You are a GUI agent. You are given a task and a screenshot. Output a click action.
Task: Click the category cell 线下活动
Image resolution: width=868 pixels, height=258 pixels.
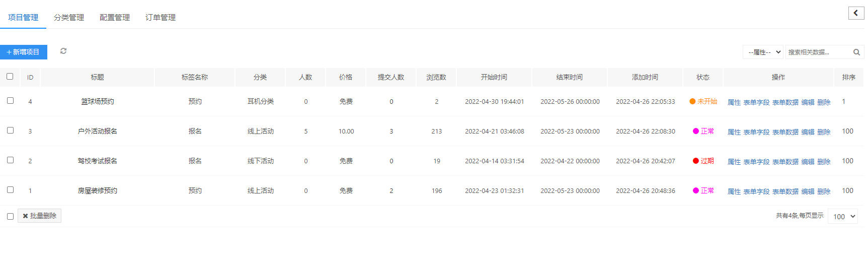[261, 161]
